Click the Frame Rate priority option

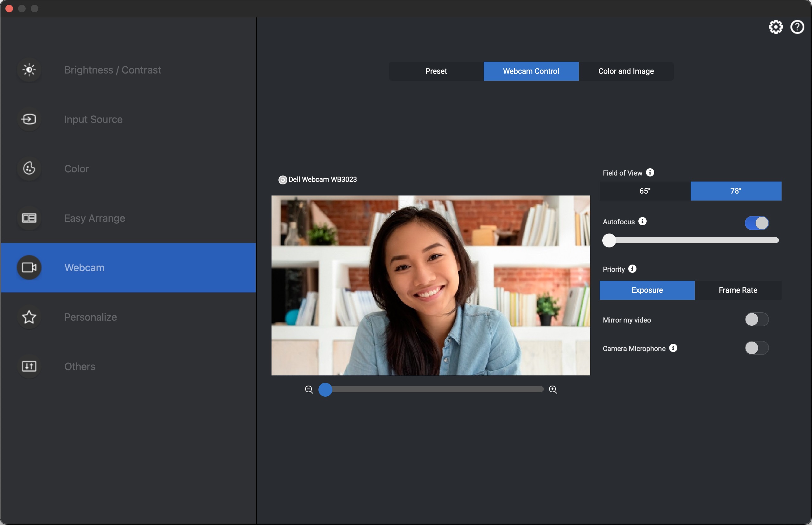click(x=738, y=289)
